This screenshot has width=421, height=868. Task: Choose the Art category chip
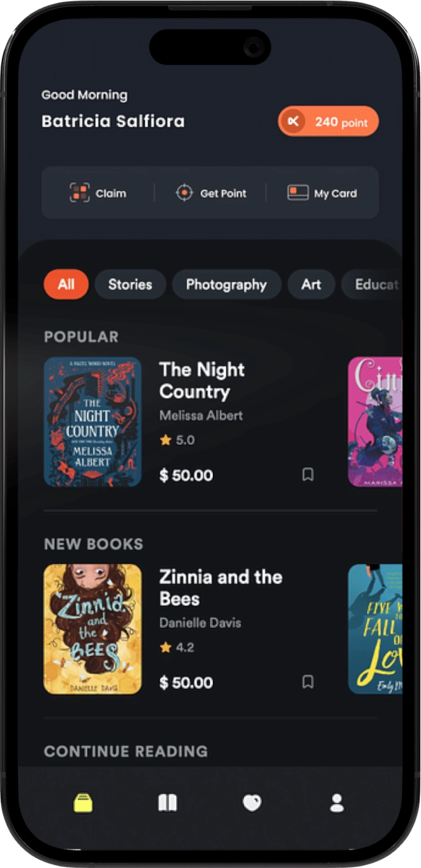pos(311,285)
